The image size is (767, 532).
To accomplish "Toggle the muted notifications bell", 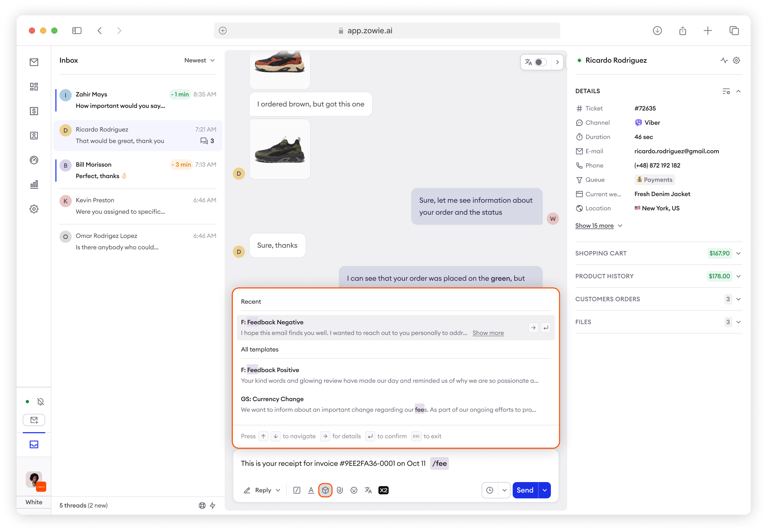I will click(41, 402).
